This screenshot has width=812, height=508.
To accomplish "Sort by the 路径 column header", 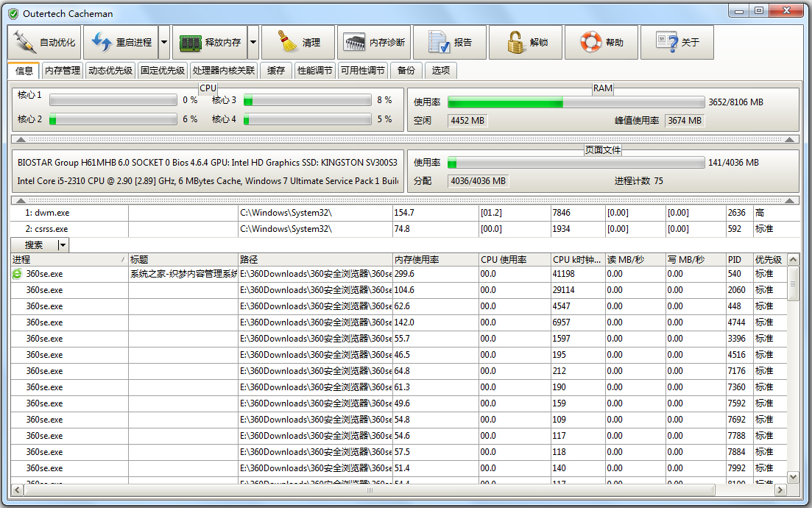I will pyautogui.click(x=315, y=259).
